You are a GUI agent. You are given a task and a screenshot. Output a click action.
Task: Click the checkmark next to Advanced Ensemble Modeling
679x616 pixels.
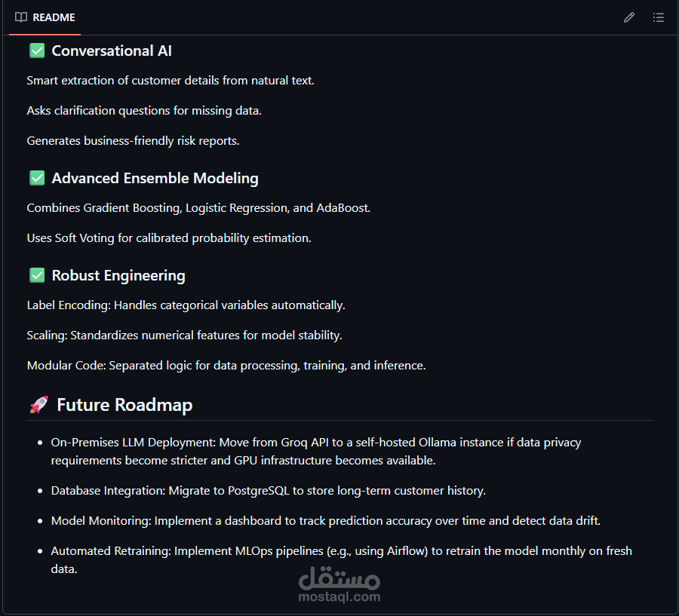pyautogui.click(x=37, y=178)
